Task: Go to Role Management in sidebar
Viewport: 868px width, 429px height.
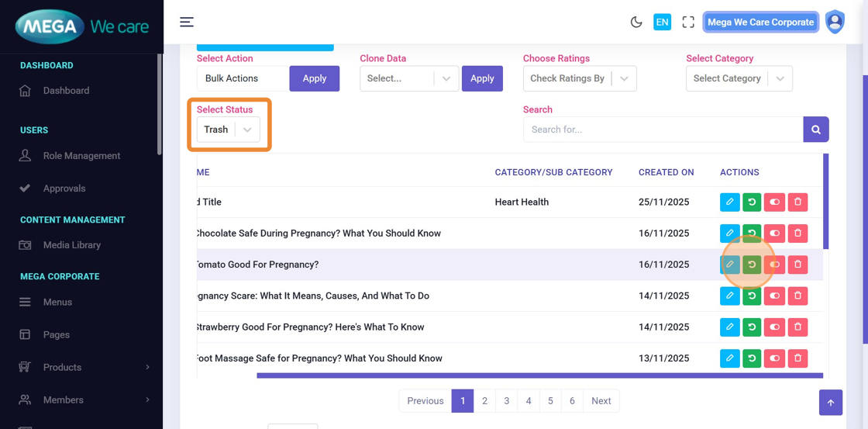Action: pyautogui.click(x=81, y=156)
